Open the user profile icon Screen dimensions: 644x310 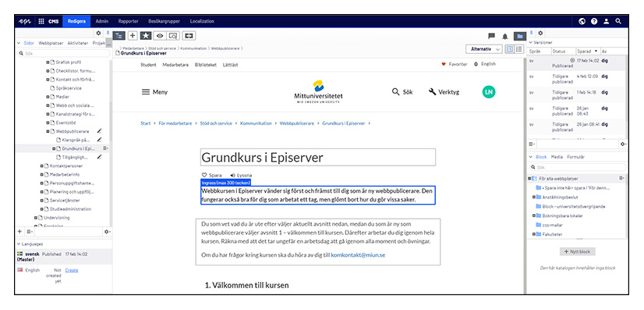pyautogui.click(x=607, y=21)
